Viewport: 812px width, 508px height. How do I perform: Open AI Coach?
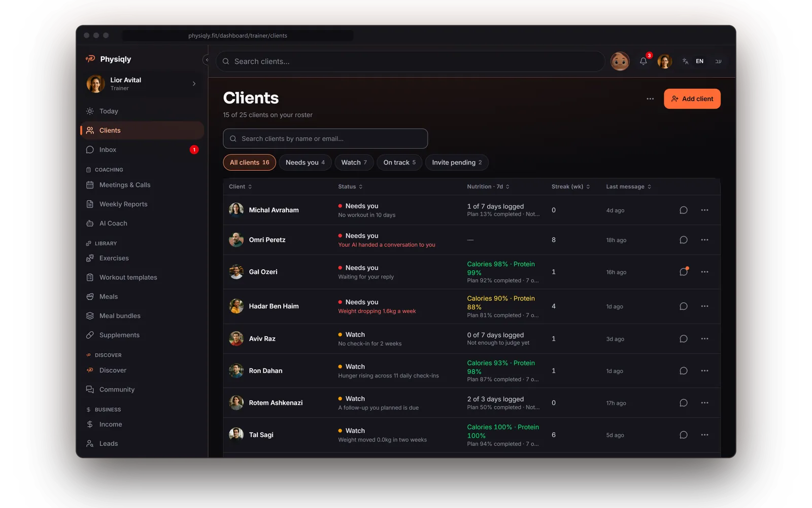click(x=142, y=224)
